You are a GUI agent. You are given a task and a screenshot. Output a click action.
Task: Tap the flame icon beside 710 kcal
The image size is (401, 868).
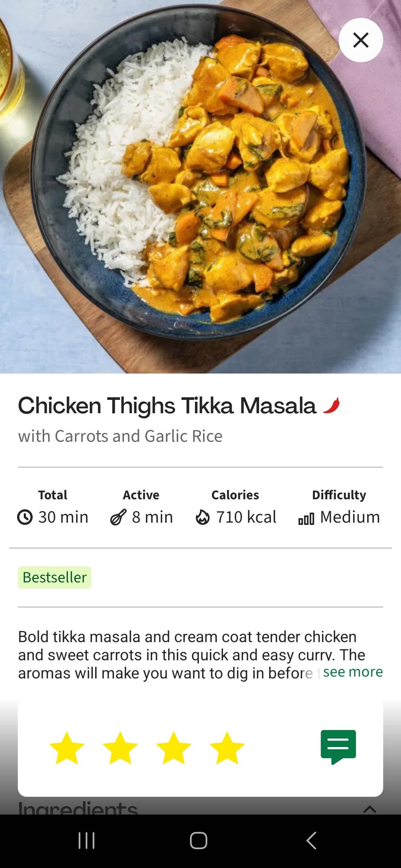[203, 517]
